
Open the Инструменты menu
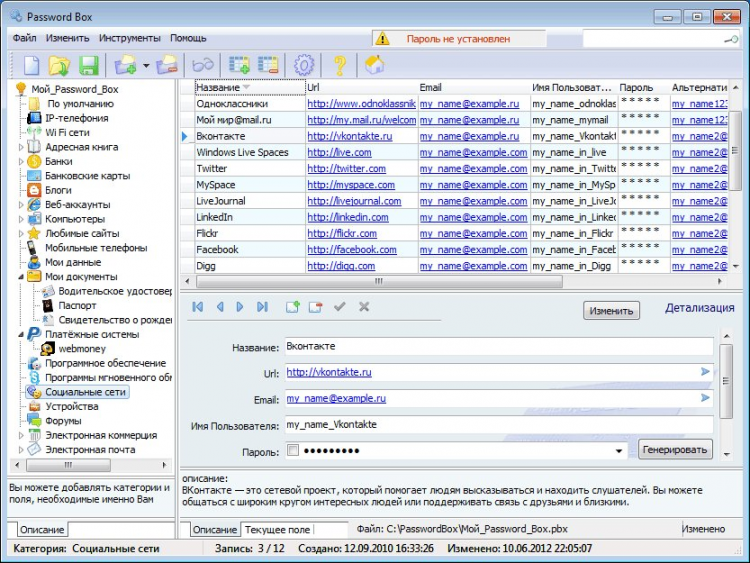pyautogui.click(x=129, y=38)
